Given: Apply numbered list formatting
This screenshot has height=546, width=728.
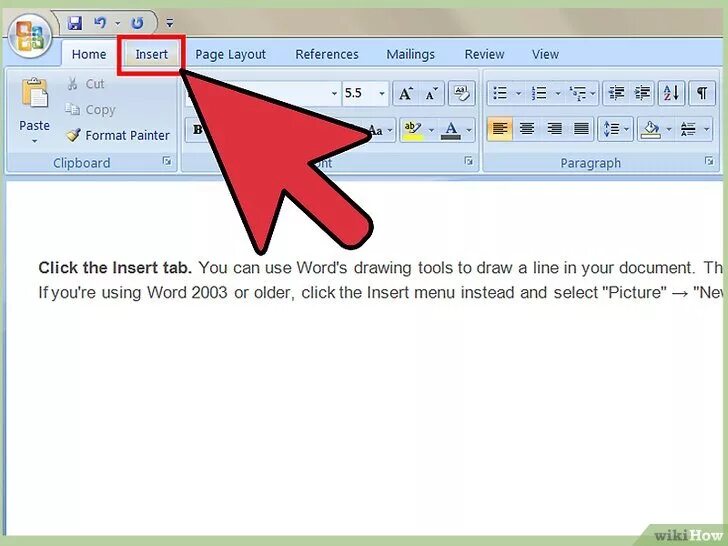Looking at the screenshot, I should (539, 93).
